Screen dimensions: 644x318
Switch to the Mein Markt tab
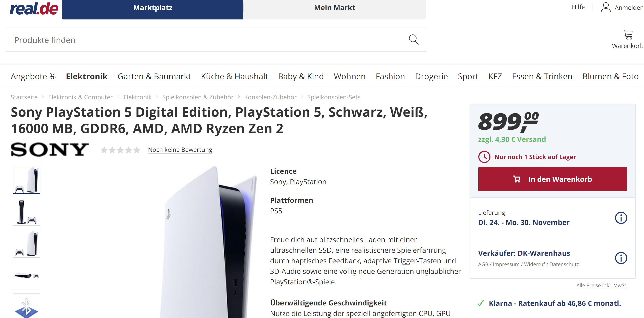click(334, 8)
